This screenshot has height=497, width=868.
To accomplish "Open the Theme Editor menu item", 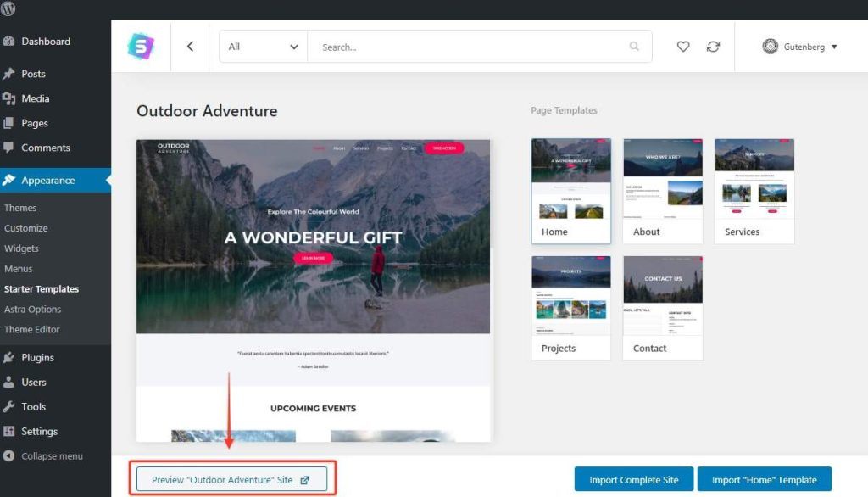I will pos(34,329).
